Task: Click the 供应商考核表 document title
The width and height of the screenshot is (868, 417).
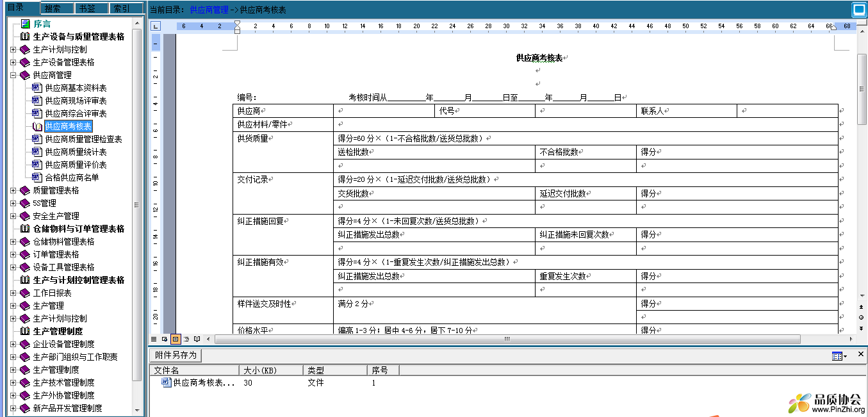Action: (x=539, y=58)
